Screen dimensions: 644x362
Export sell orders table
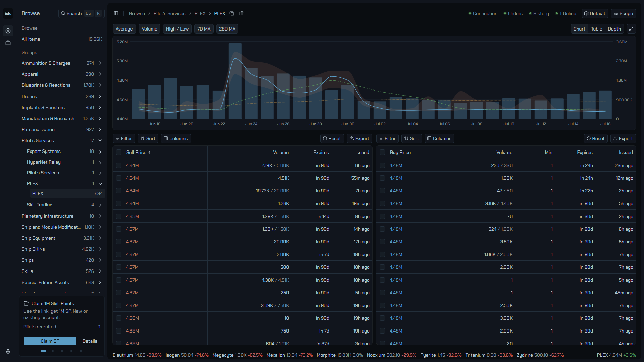359,138
